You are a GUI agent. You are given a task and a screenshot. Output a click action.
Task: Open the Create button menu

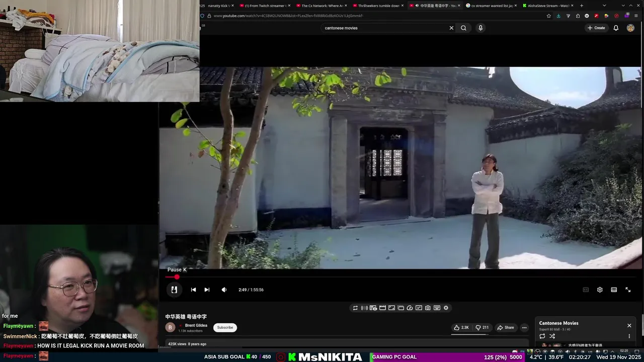pos(596,28)
